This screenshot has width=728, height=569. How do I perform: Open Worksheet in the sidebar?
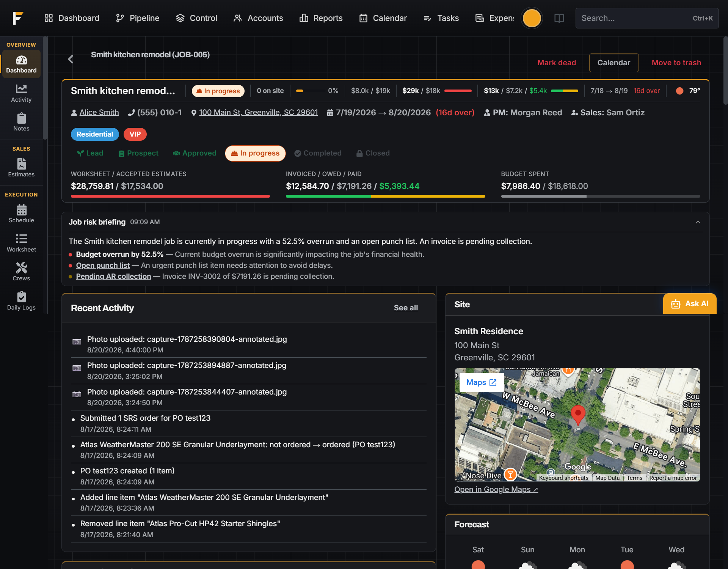[x=21, y=243]
